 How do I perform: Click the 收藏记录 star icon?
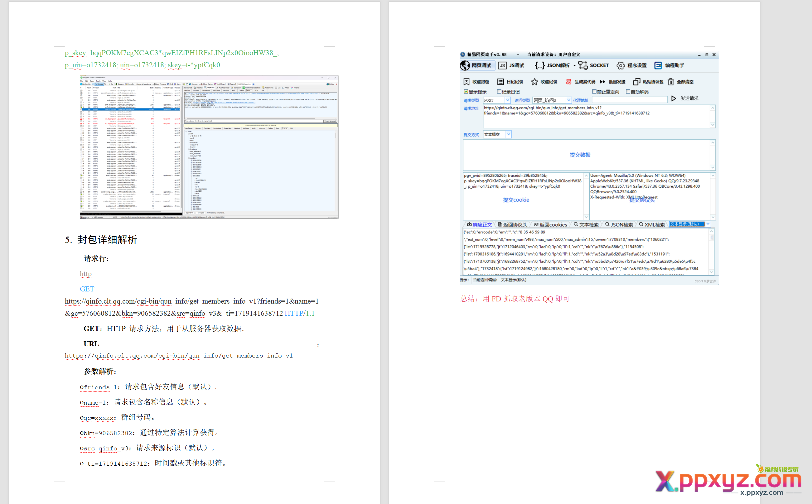point(534,82)
